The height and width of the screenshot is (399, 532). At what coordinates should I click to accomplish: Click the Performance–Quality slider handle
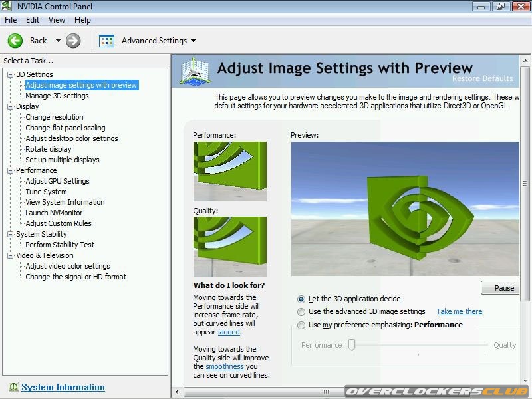click(352, 344)
